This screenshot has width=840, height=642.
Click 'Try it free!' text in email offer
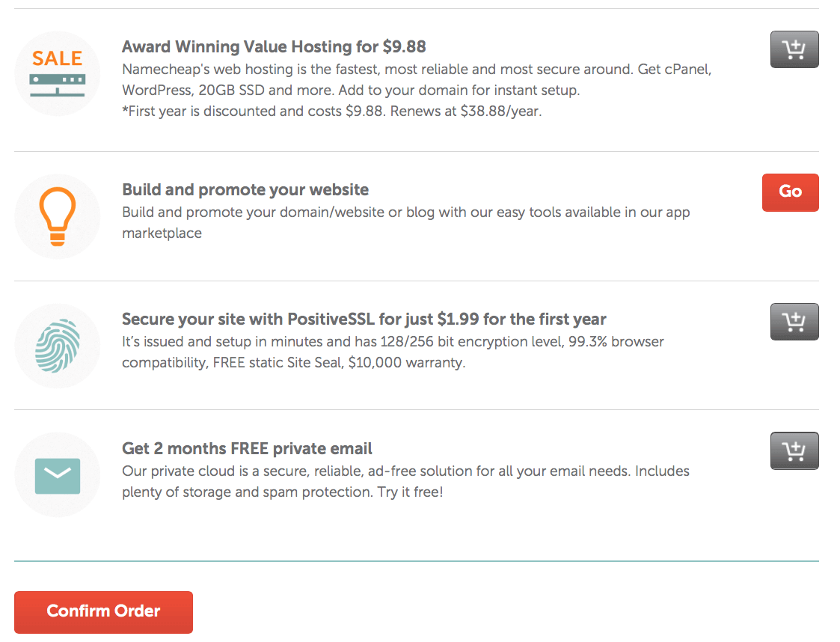[410, 492]
